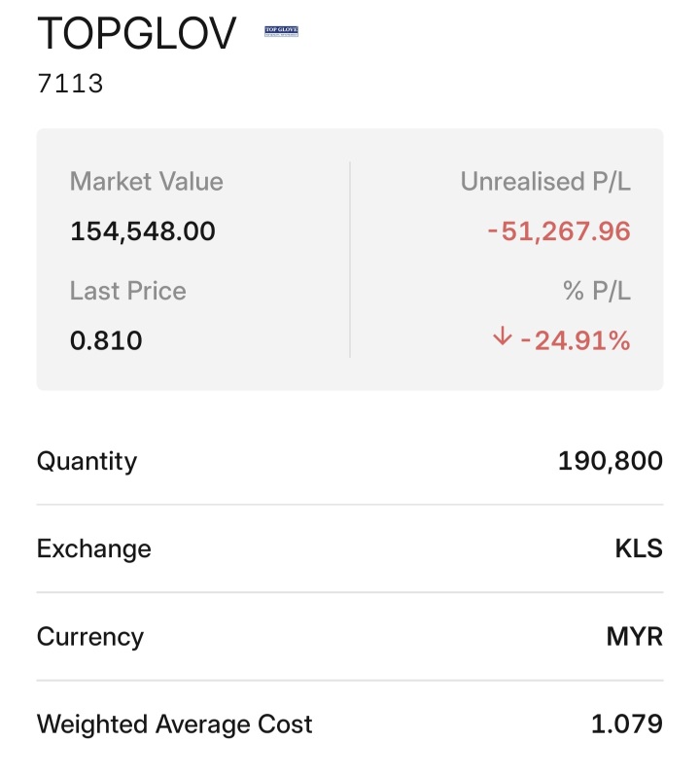Image resolution: width=700 pixels, height=776 pixels.
Task: Open the Weighted Average Cost row
Action: [x=350, y=724]
